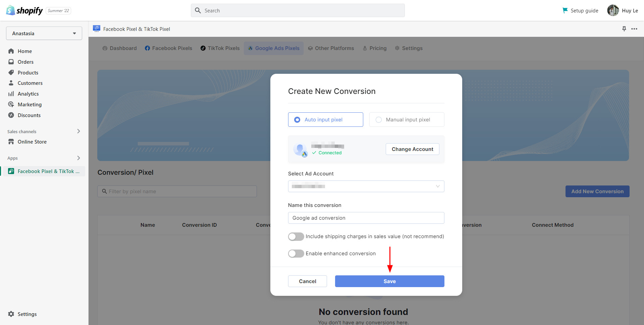
Task: Switch to the Google Ads Pixels tab
Action: [274, 48]
